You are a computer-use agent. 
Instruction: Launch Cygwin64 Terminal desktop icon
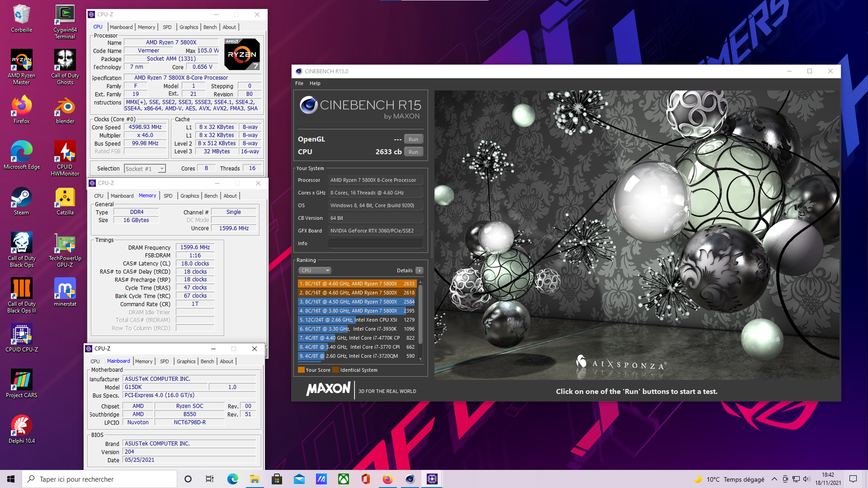[65, 22]
